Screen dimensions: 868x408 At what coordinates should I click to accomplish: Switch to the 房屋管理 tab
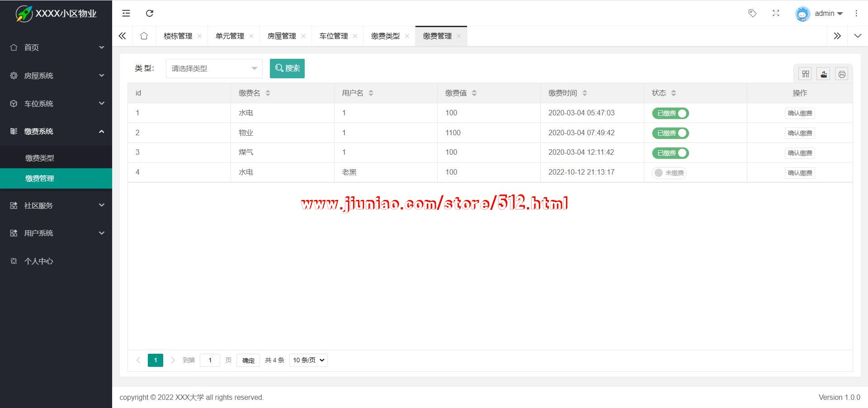[x=282, y=36]
